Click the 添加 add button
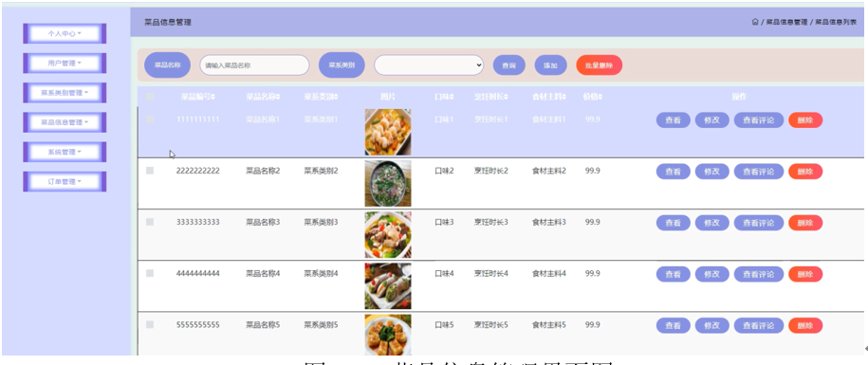 coord(550,65)
